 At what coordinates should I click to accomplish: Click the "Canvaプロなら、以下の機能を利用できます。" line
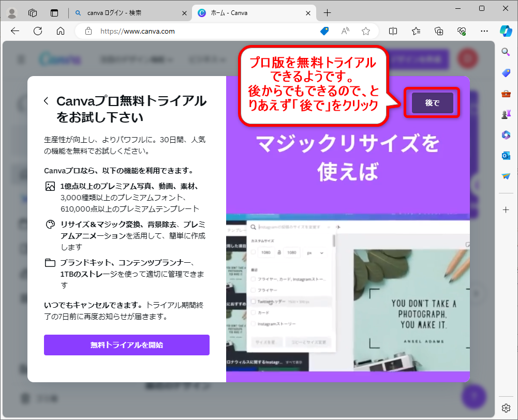point(119,171)
